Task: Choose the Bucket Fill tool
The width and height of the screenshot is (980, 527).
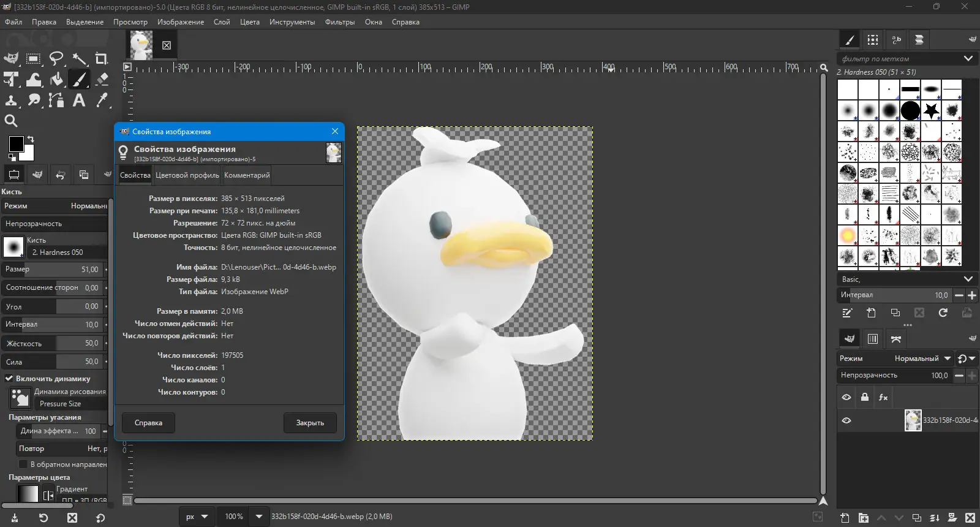Action: (x=56, y=79)
